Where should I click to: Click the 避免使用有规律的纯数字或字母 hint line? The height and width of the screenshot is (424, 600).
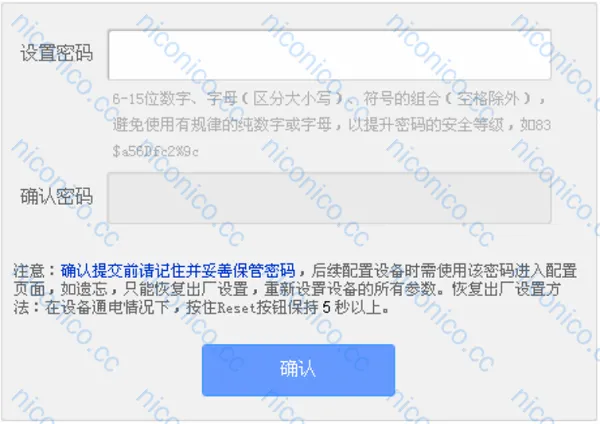click(222, 125)
